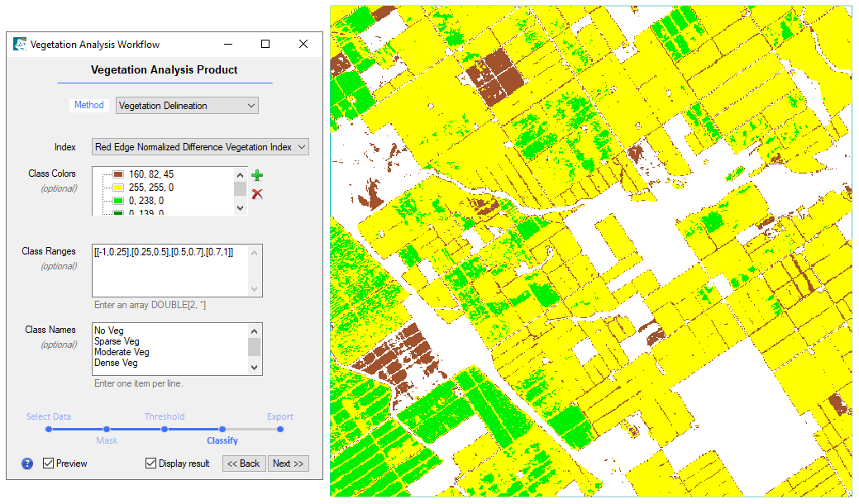The height and width of the screenshot is (504, 859).
Task: Click the Export step dot
Action: tap(280, 429)
